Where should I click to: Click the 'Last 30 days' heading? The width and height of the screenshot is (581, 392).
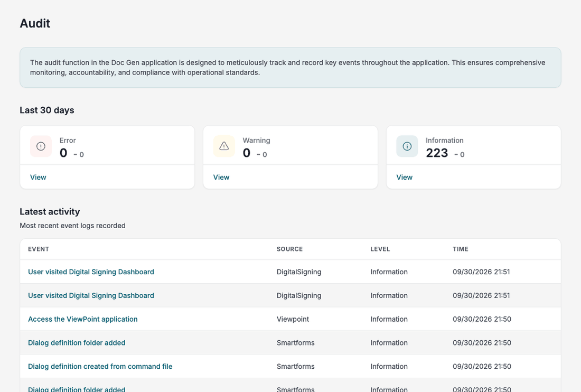tap(46, 110)
